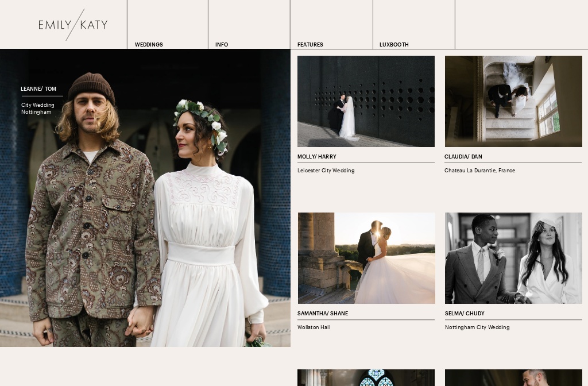Click the Samantha/Shane sunset photo
The width and height of the screenshot is (588, 386).
pyautogui.click(x=366, y=258)
